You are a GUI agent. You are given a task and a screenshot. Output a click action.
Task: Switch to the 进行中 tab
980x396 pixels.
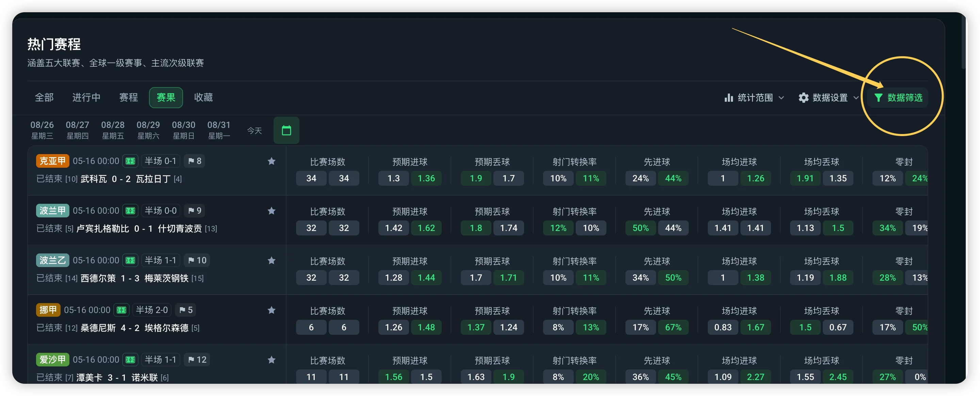coord(86,98)
